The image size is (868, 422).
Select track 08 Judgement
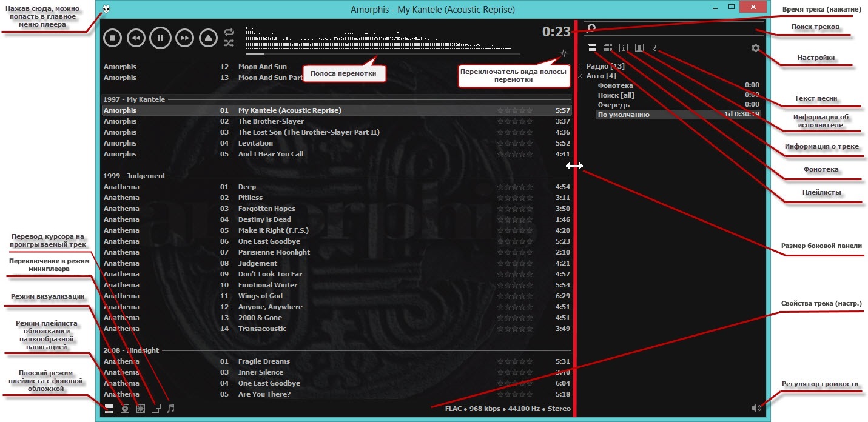click(x=337, y=263)
